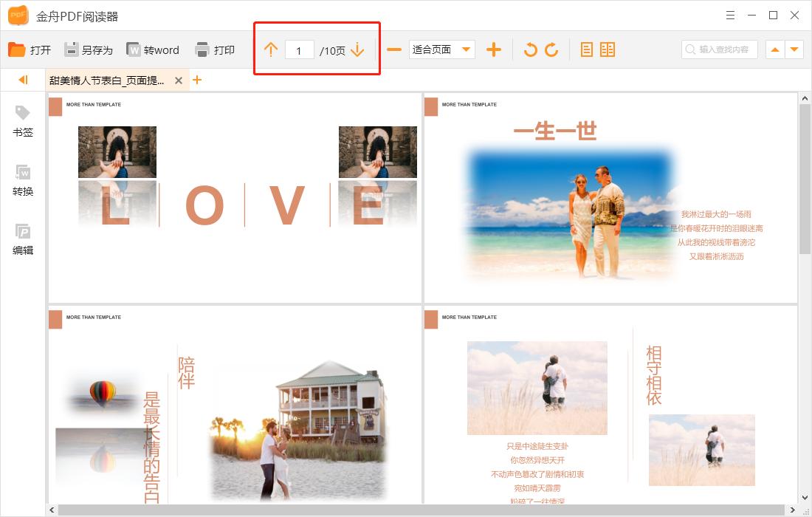Switch to two-page layout view icon
Image resolution: width=812 pixels, height=517 pixels.
tap(608, 49)
